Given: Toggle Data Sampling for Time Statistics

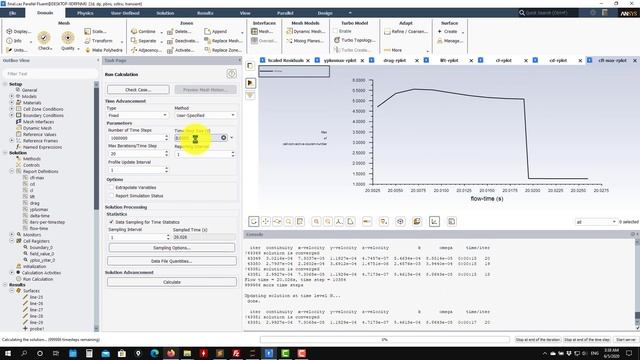Looking at the screenshot, I should (x=111, y=222).
